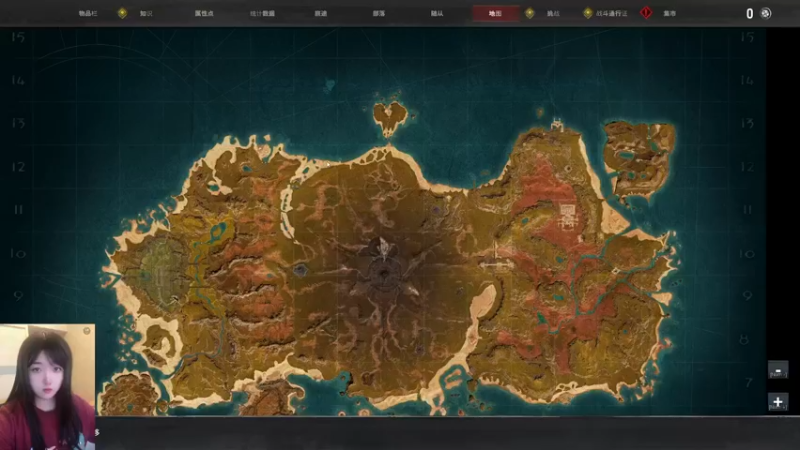Switch to the 属性点 attributes tab
The width and height of the screenshot is (800, 450).
[204, 13]
